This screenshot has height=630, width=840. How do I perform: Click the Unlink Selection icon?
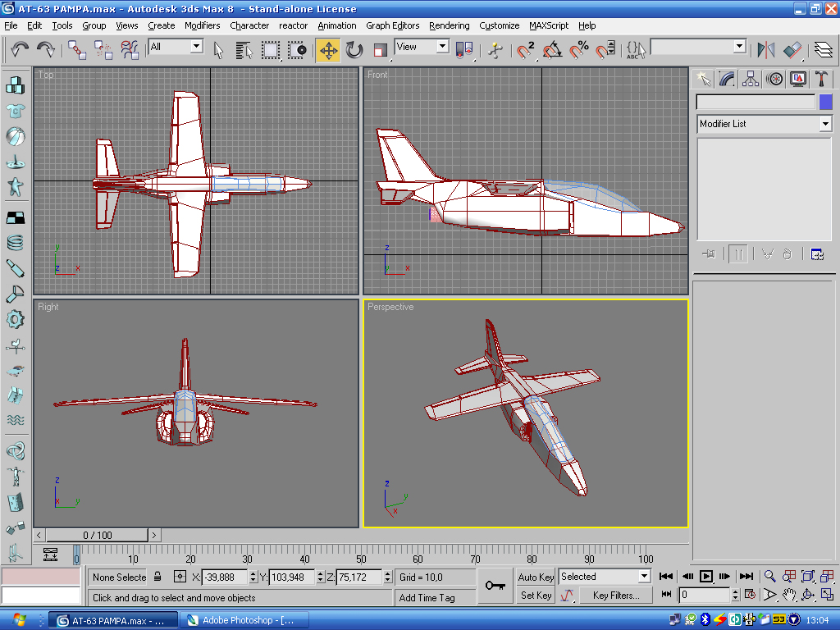(x=103, y=50)
